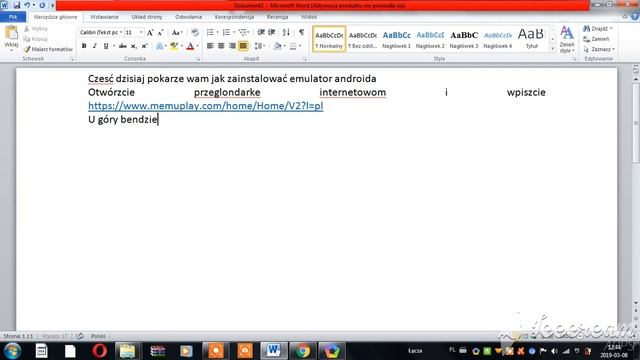640x360 pixels.
Task: Expand the styles gallery
Action: (553, 49)
